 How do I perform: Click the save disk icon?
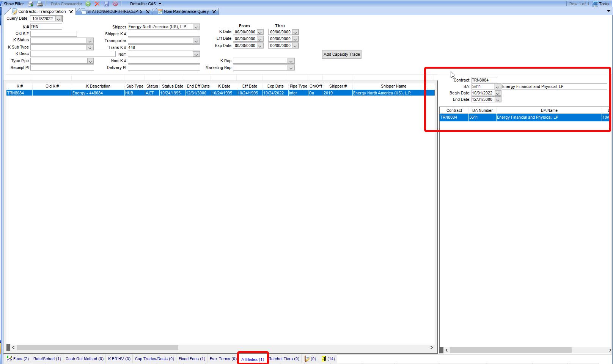point(106,4)
